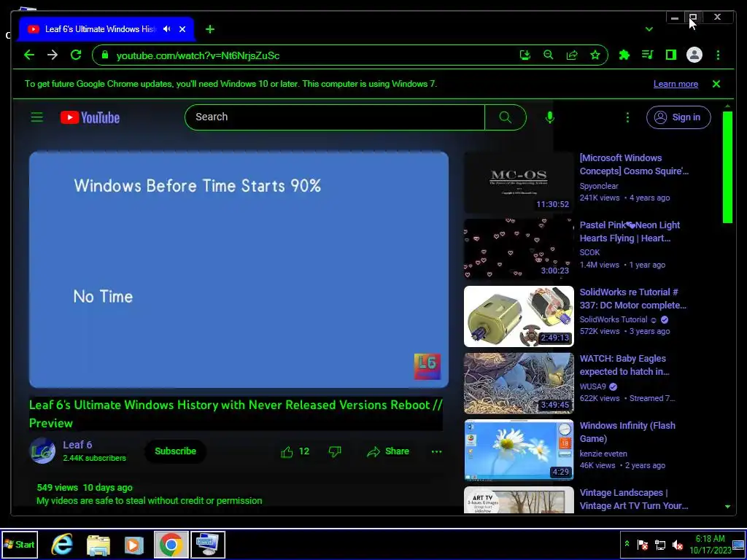Bookmark this tab with the star
The height and width of the screenshot is (560, 747).
click(595, 55)
